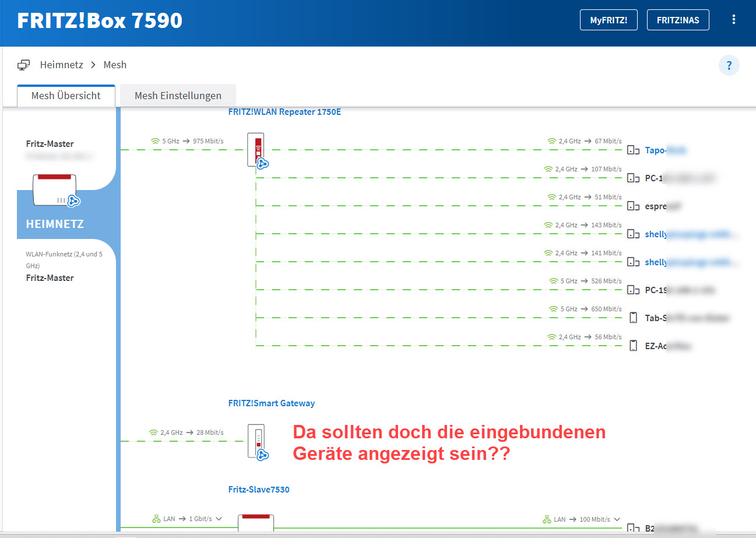Viewport: 756px width, 538px height.
Task: Open the FRITZ!WLAN Repeater 1750E link
Action: click(x=284, y=112)
